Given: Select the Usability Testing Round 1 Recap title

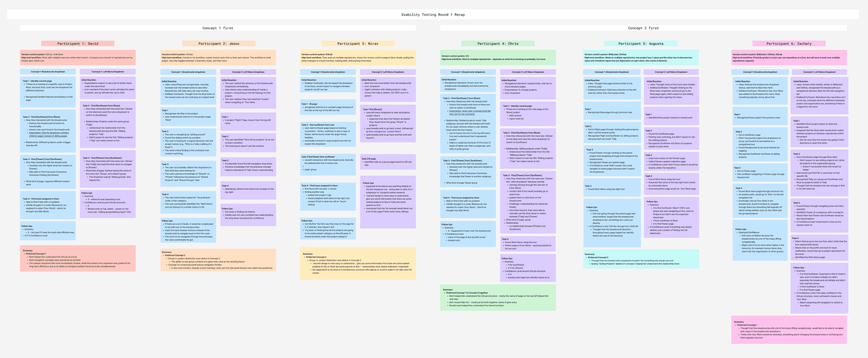Looking at the screenshot, I should 433,14.
